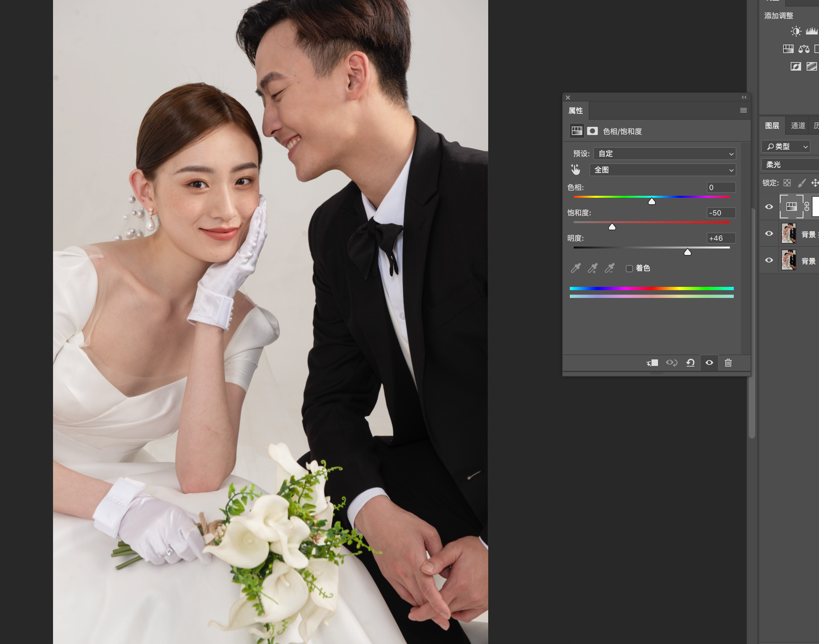The width and height of the screenshot is (819, 644).
Task: Hide the bottom 背景 layer
Action: pos(769,260)
